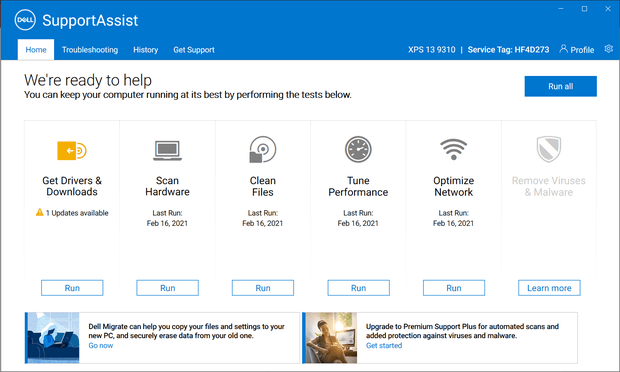Click the Get Drivers & Downloads title
Screen dimensions: 620x372
(72, 186)
